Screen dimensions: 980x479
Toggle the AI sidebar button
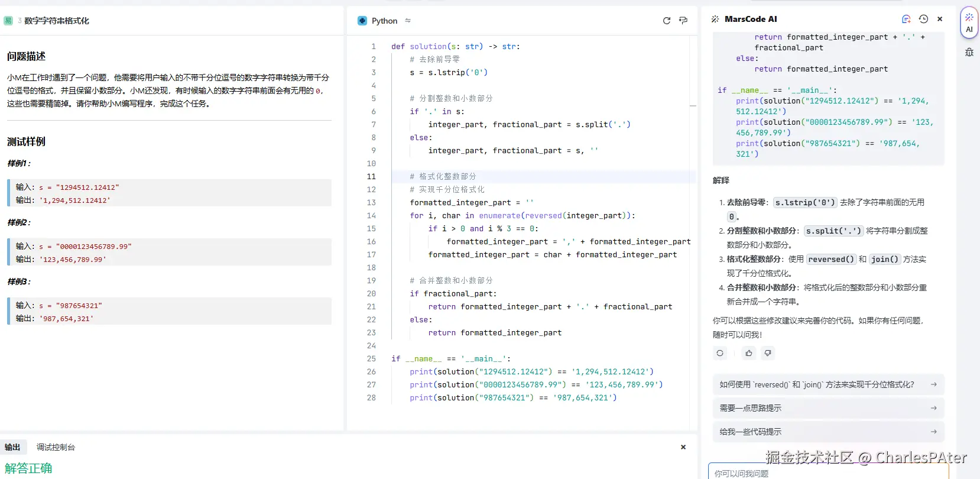pos(969,23)
